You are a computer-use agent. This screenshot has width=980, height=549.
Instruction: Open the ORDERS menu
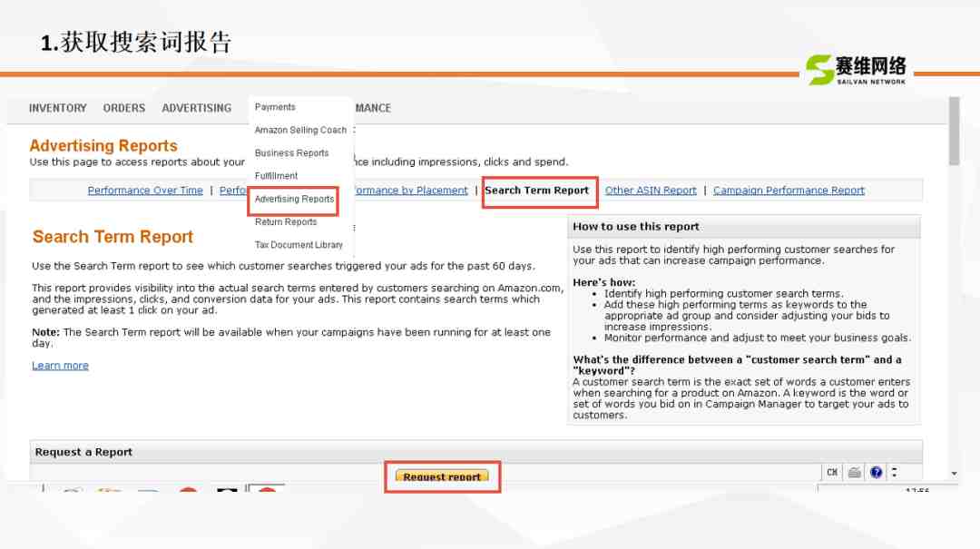click(123, 108)
